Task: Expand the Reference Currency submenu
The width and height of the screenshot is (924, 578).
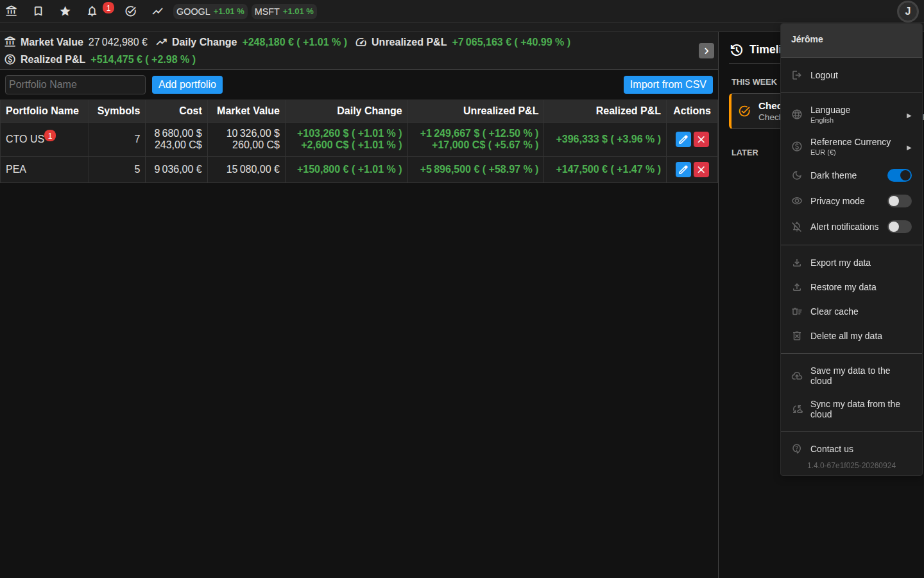Action: coord(851,147)
